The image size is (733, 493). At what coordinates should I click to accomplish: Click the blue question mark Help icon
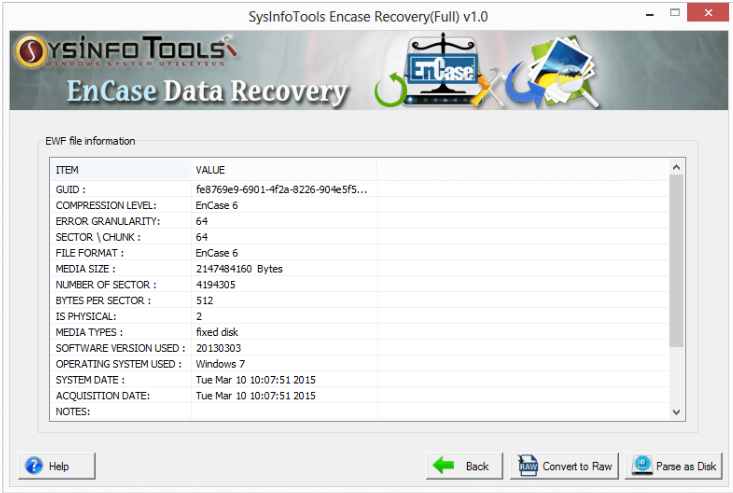(x=34, y=466)
